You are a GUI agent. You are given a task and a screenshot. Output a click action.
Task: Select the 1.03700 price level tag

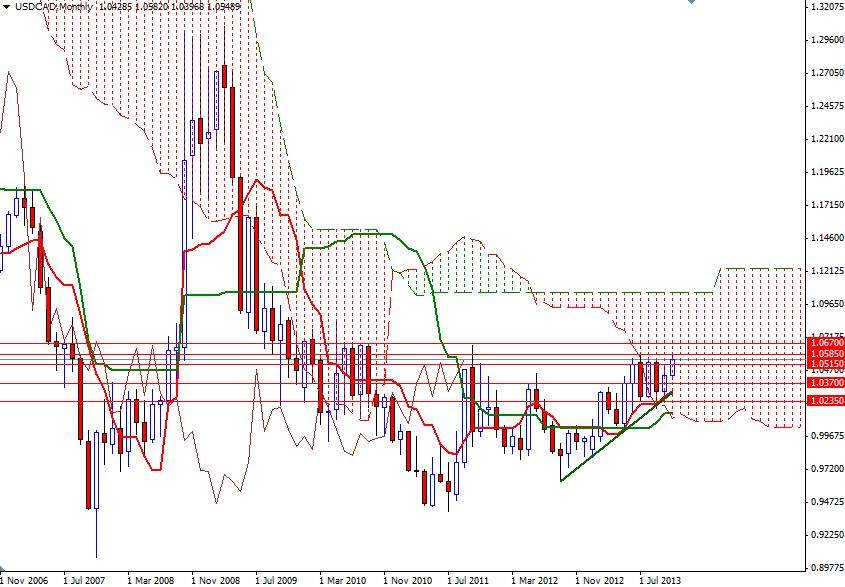pyautogui.click(x=822, y=384)
